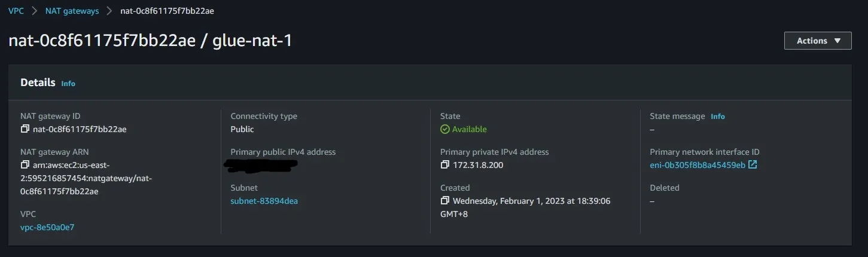Copy the Created timestamp
Screen dimensions: 868x257
[444, 201]
